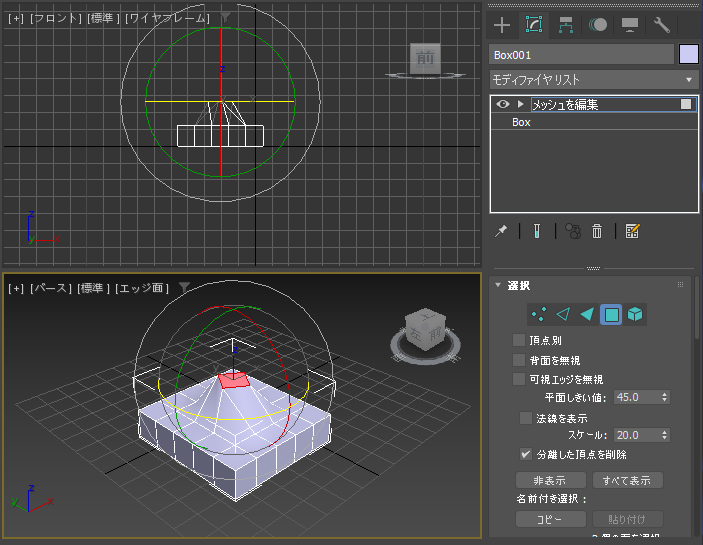Screen dimensions: 703x545
Task: Select Vertex sub-object level icon
Action: [x=538, y=314]
